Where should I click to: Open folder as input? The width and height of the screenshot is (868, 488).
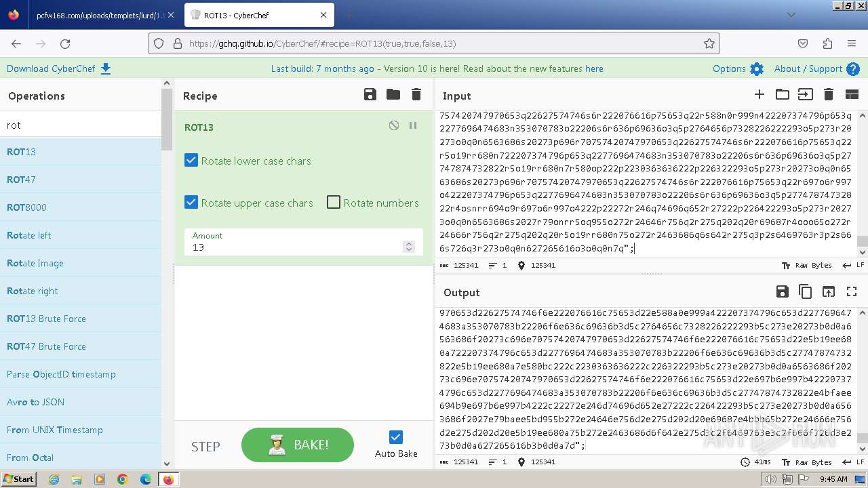(783, 95)
